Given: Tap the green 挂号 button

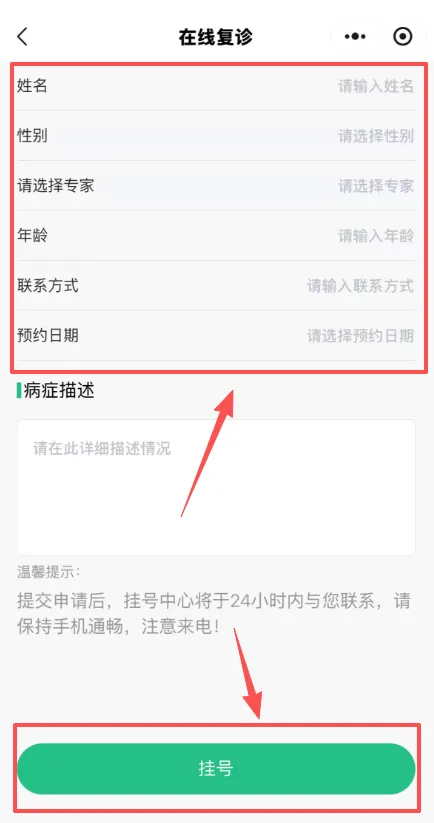Looking at the screenshot, I should click(x=216, y=768).
